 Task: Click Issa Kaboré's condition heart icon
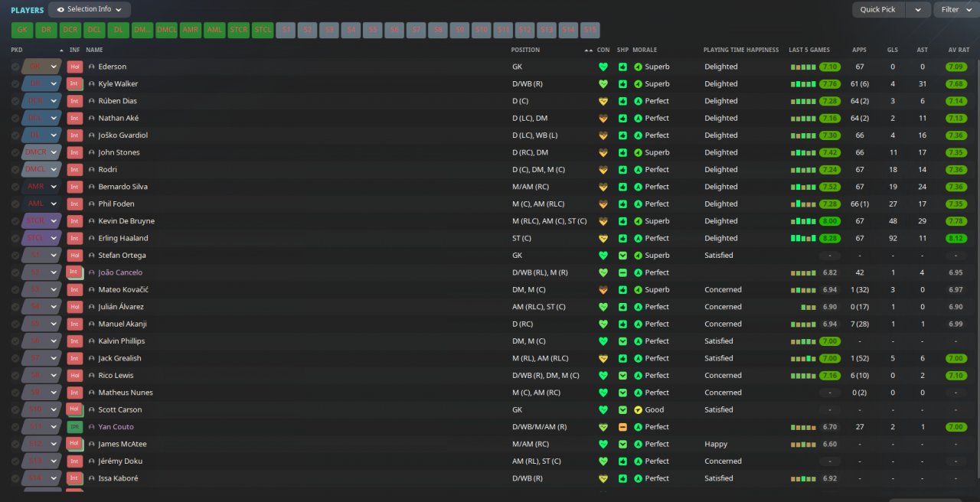click(603, 478)
